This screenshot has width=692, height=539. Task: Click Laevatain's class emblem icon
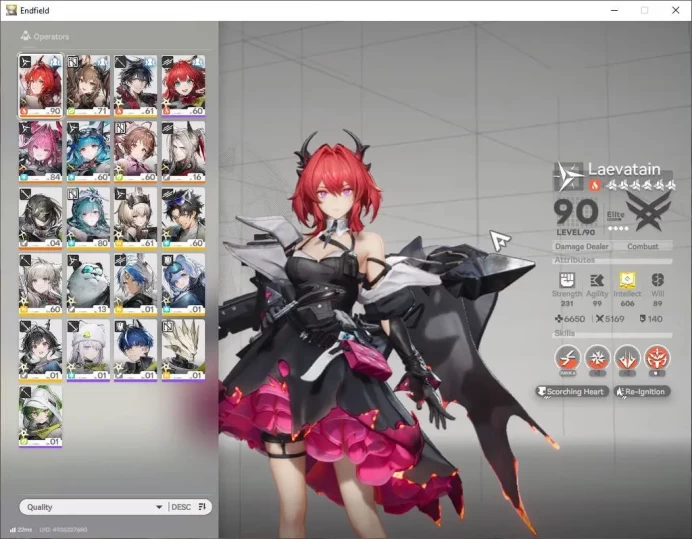[568, 177]
